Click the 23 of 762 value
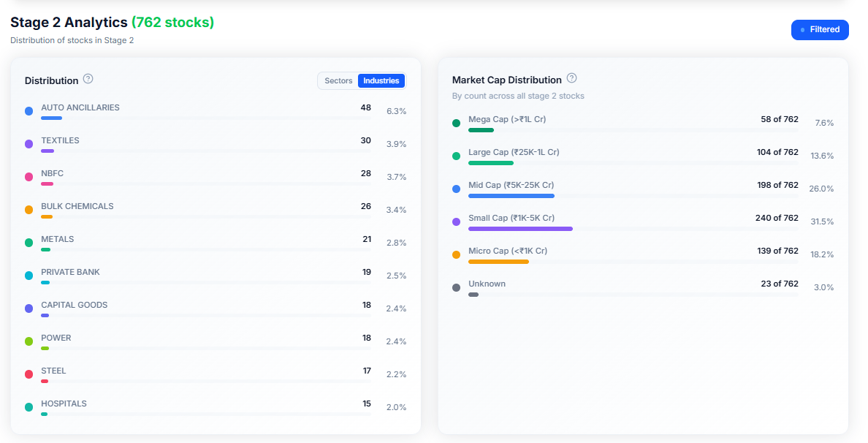The height and width of the screenshot is (443, 868). 780,284
